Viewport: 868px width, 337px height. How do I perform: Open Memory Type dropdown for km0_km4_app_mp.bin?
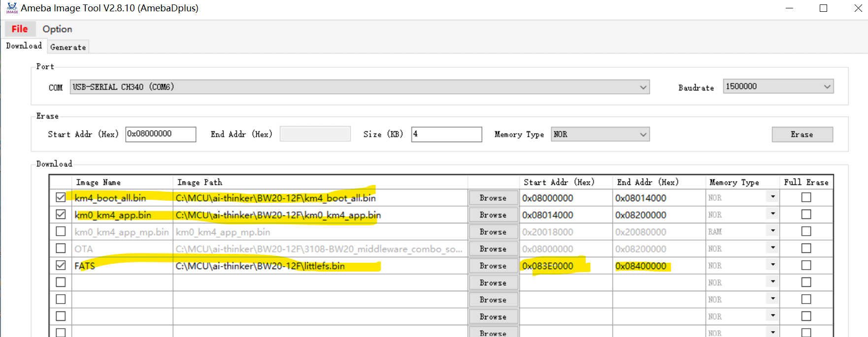[772, 231]
